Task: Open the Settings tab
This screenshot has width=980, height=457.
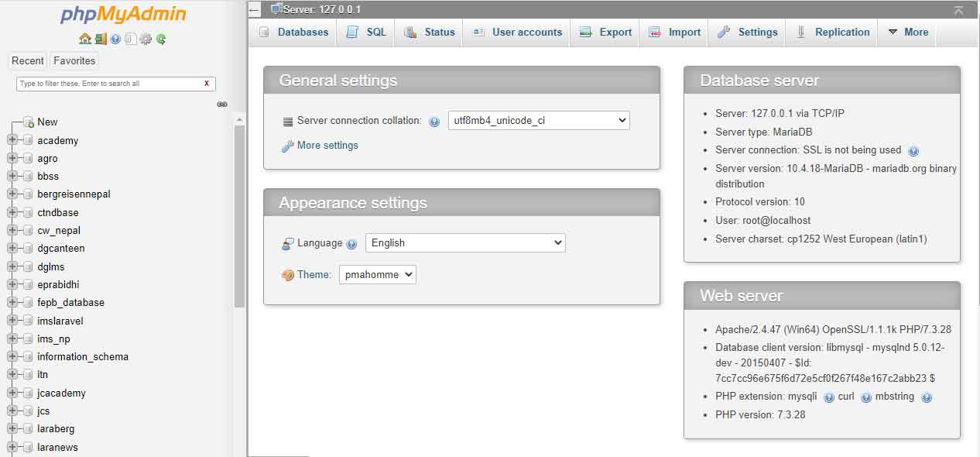Action: click(x=747, y=32)
